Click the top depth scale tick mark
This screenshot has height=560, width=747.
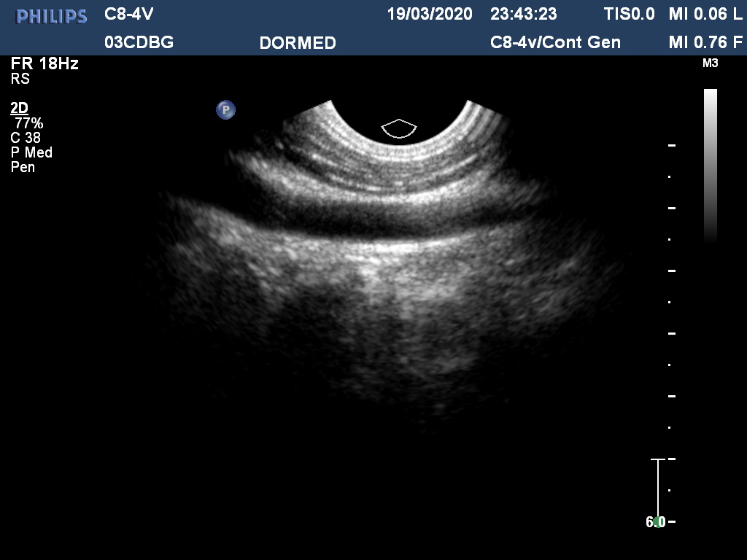pos(672,146)
